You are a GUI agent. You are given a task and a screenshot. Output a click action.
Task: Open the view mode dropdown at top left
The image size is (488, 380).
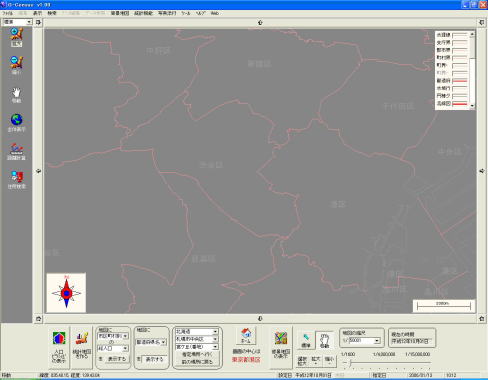(x=29, y=22)
